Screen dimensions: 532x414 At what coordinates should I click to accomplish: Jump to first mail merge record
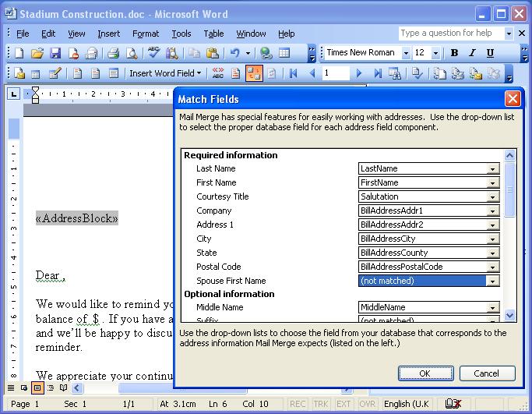click(x=294, y=73)
